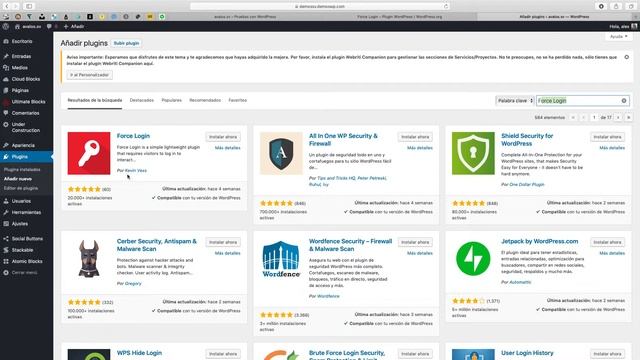This screenshot has height=360, width=640.
Task: Open the Palabra clave search type dropdown
Action: click(515, 100)
